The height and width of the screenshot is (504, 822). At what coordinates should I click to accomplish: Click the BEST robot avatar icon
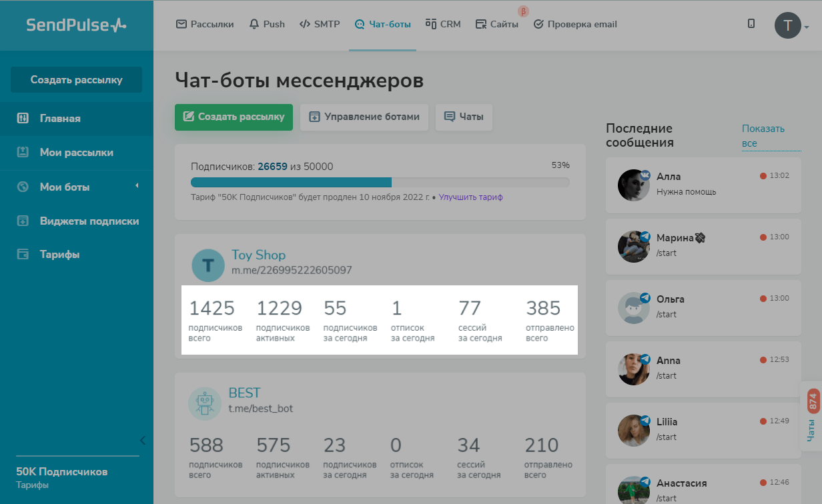(204, 403)
